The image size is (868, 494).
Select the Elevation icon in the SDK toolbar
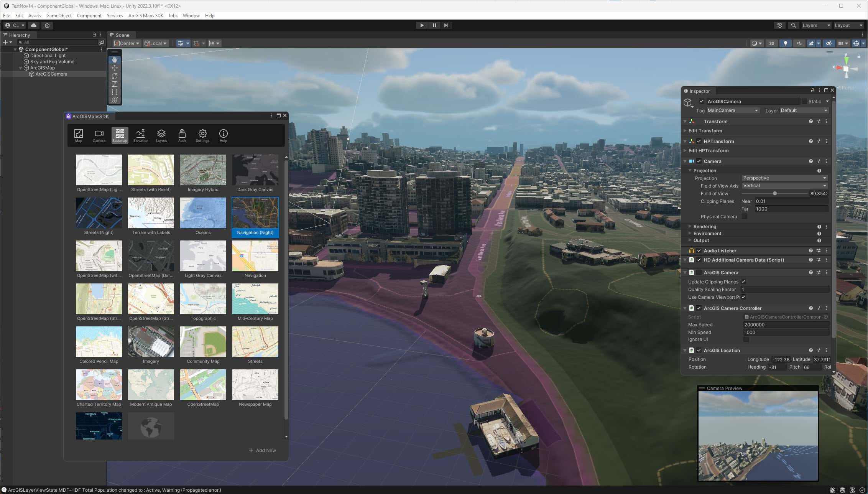pyautogui.click(x=141, y=135)
